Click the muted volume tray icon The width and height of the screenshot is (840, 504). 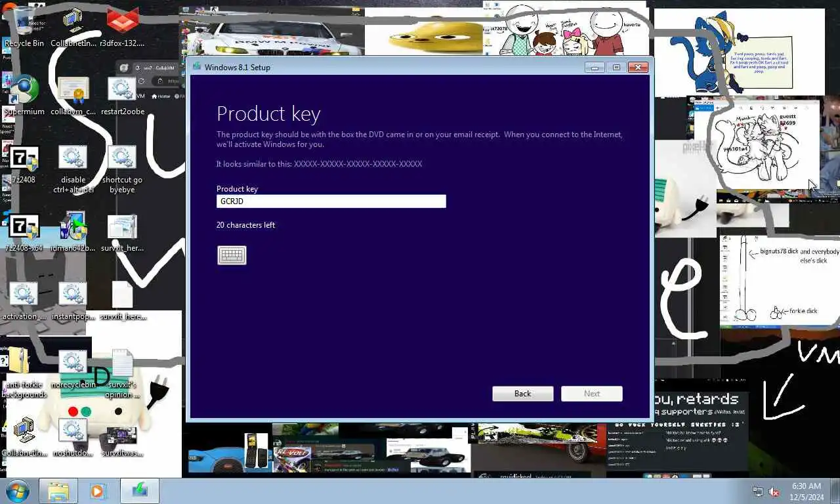click(774, 492)
